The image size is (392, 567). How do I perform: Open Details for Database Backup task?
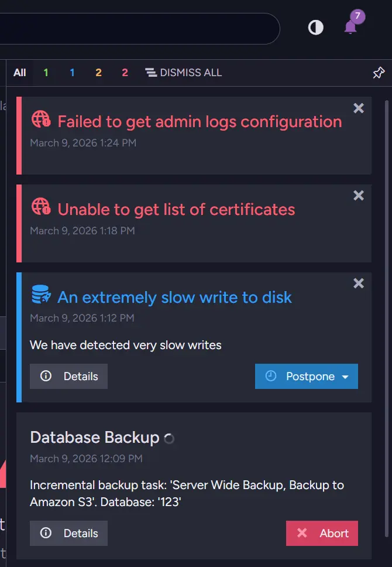[68, 533]
